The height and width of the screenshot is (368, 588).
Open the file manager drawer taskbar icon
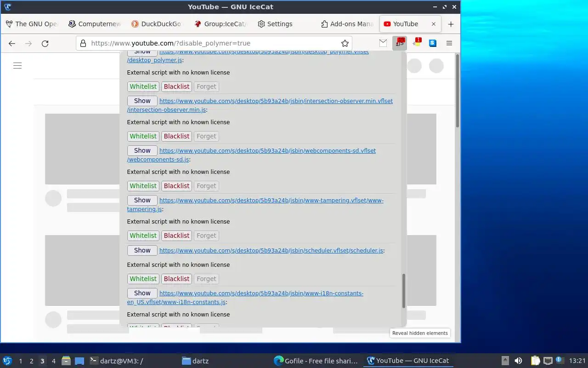coord(66,361)
